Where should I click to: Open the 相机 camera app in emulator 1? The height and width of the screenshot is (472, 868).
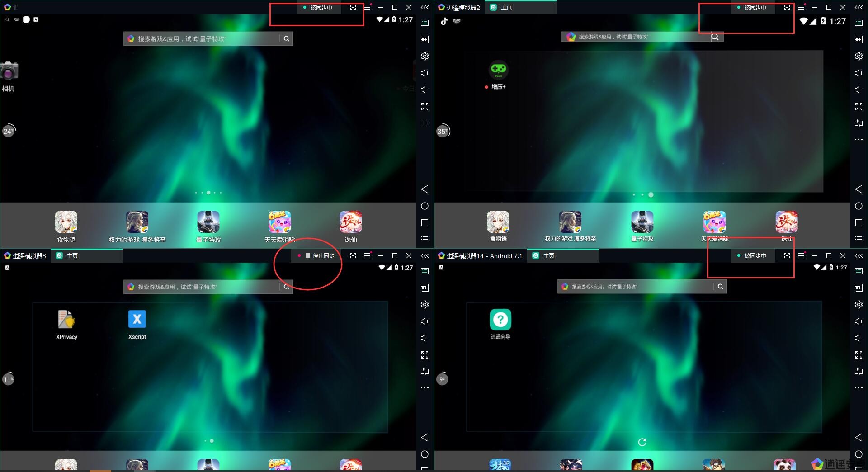pos(9,71)
